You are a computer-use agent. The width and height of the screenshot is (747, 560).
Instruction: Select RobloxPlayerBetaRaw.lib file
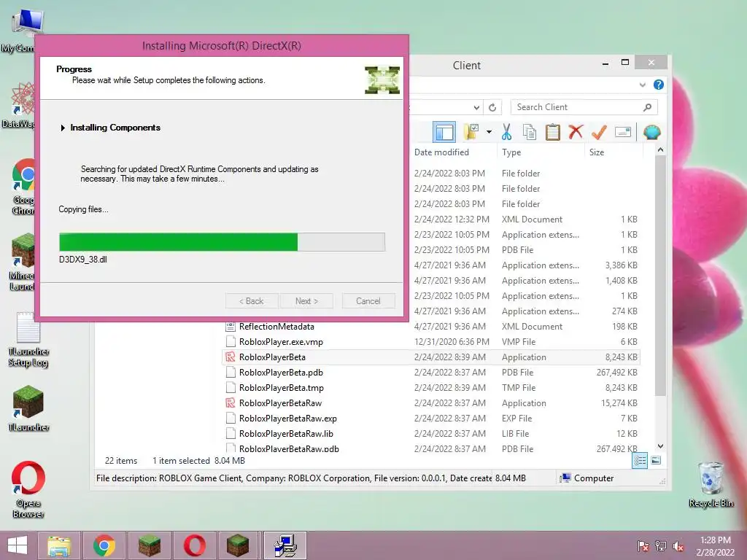click(x=286, y=434)
